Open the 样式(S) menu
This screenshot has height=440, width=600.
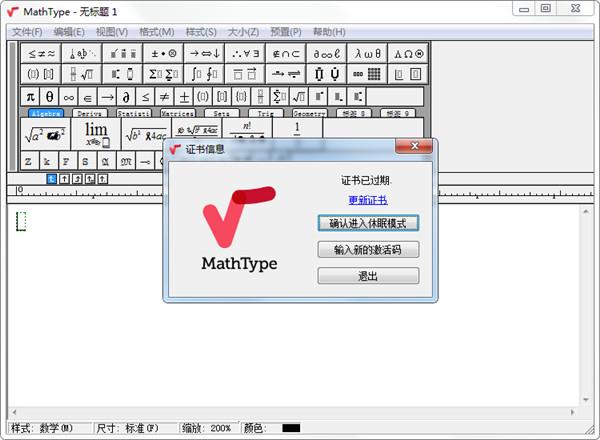tap(201, 32)
